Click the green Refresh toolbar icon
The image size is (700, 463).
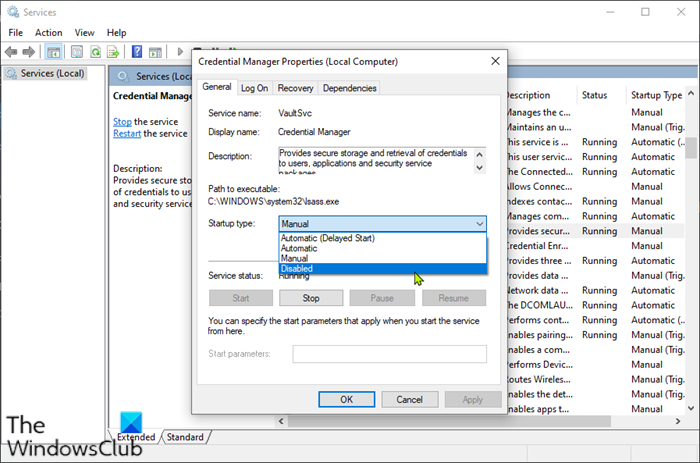(x=95, y=52)
